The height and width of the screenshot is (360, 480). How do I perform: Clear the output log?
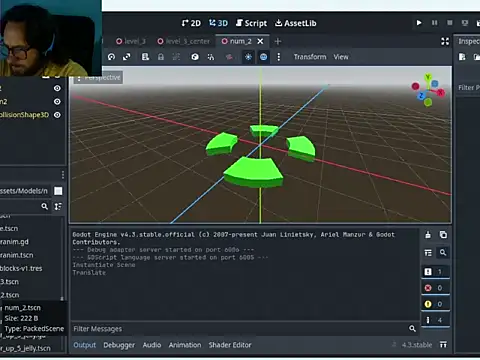(428, 235)
